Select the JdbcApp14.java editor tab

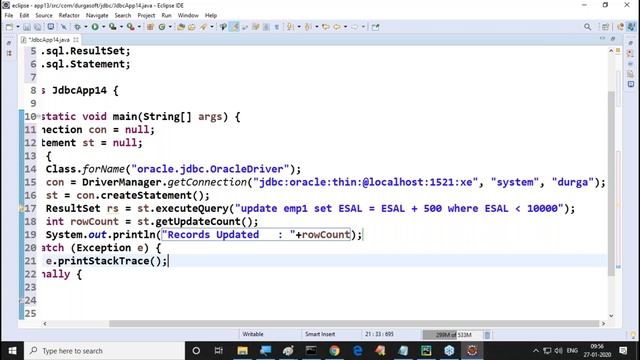49,40
